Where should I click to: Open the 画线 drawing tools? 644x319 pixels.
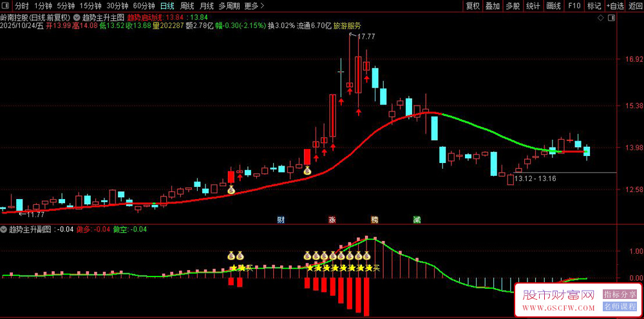pos(554,6)
